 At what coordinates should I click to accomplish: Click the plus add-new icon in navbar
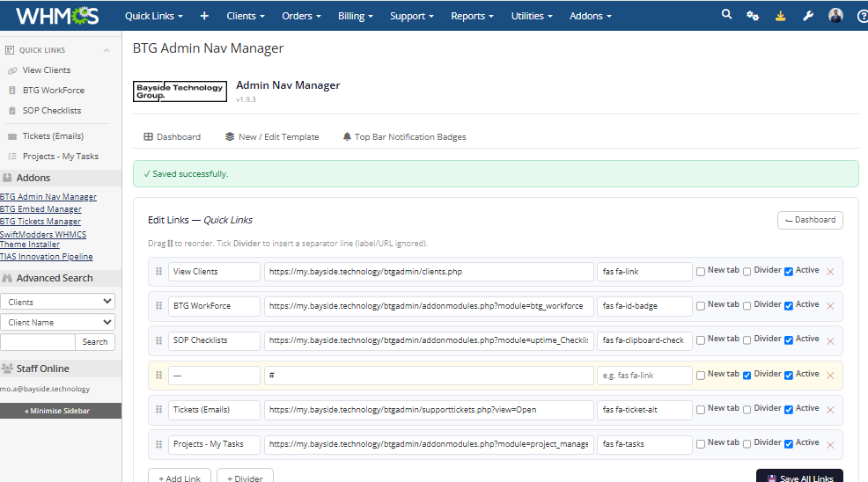tap(204, 16)
